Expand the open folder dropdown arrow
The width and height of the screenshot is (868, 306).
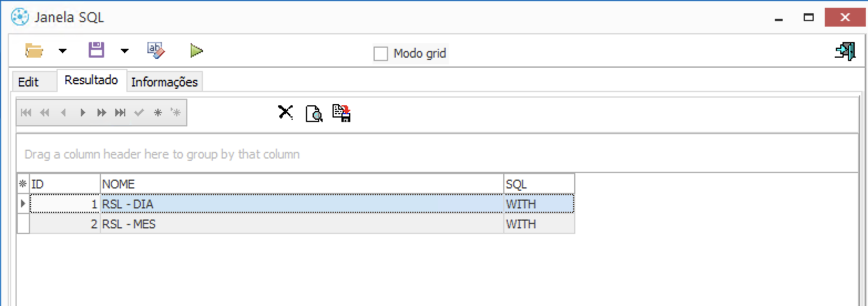point(63,51)
